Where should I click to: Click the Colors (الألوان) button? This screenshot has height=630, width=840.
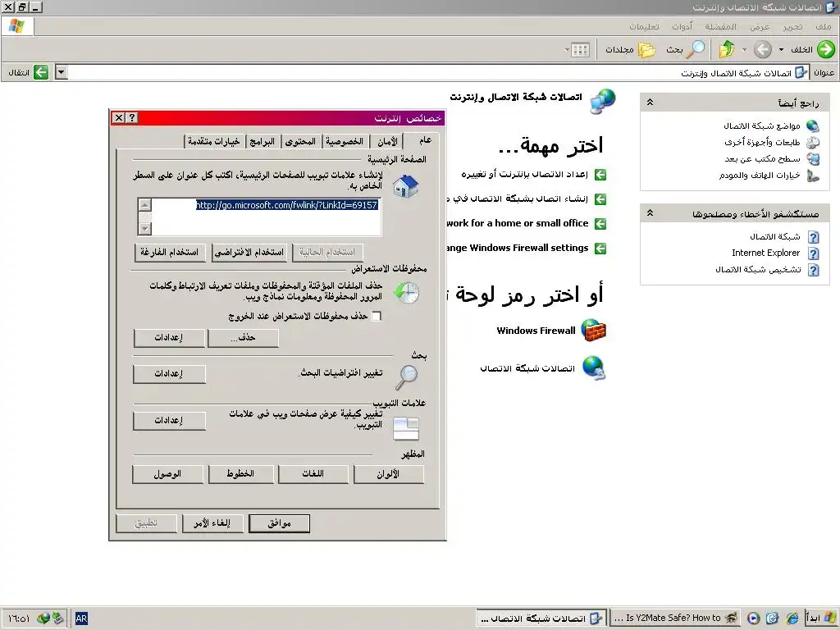[x=388, y=474]
